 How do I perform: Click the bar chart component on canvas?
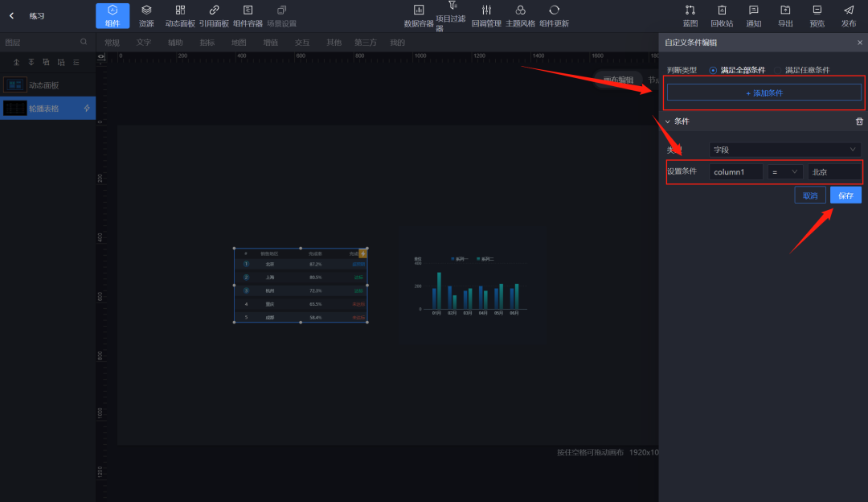tap(473, 285)
